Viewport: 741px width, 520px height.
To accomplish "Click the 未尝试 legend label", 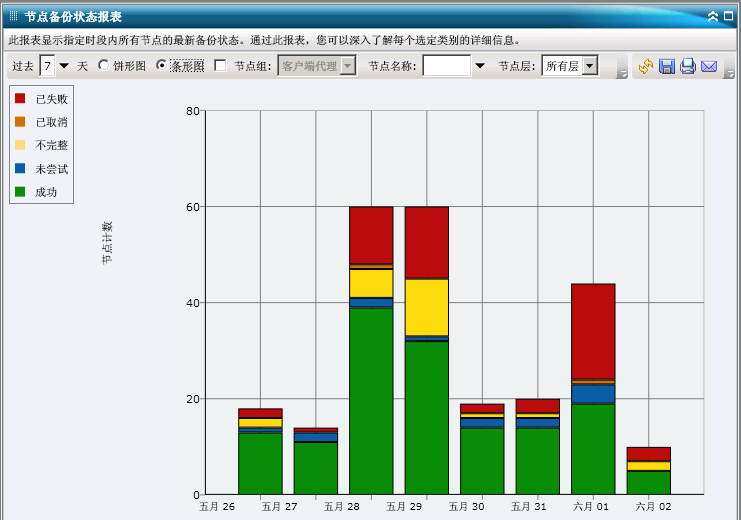I will point(52,169).
